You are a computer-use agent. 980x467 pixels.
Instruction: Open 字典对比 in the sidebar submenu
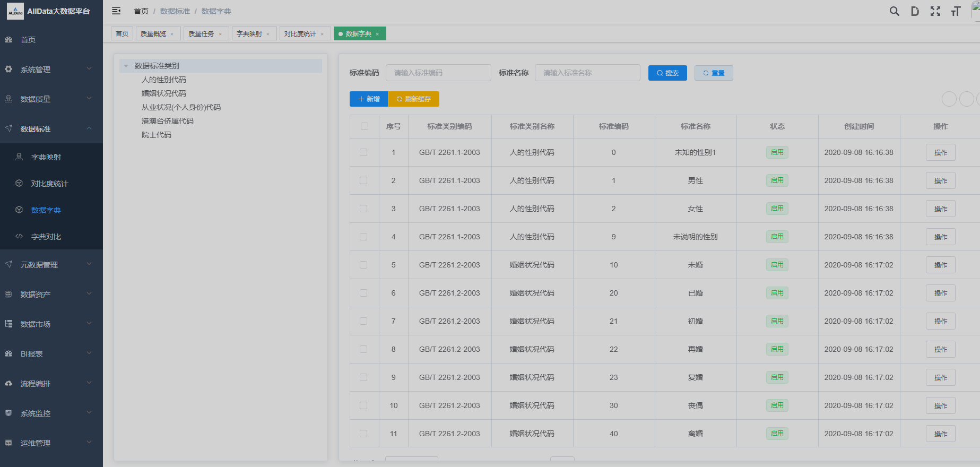[x=46, y=237]
